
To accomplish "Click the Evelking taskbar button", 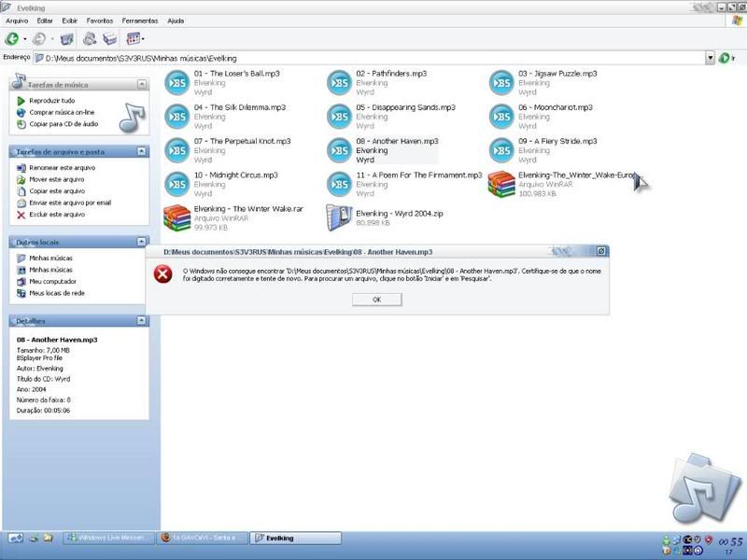I will click(296, 539).
